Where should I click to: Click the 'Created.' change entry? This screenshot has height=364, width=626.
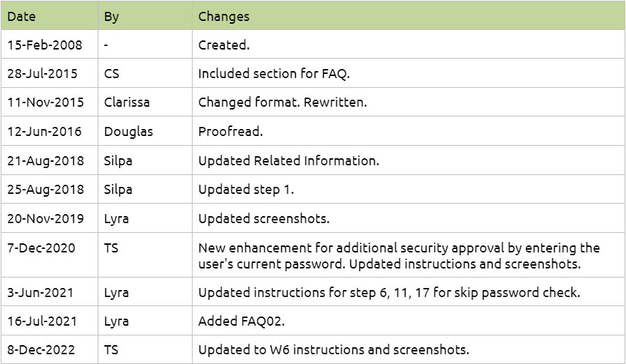[x=224, y=45]
